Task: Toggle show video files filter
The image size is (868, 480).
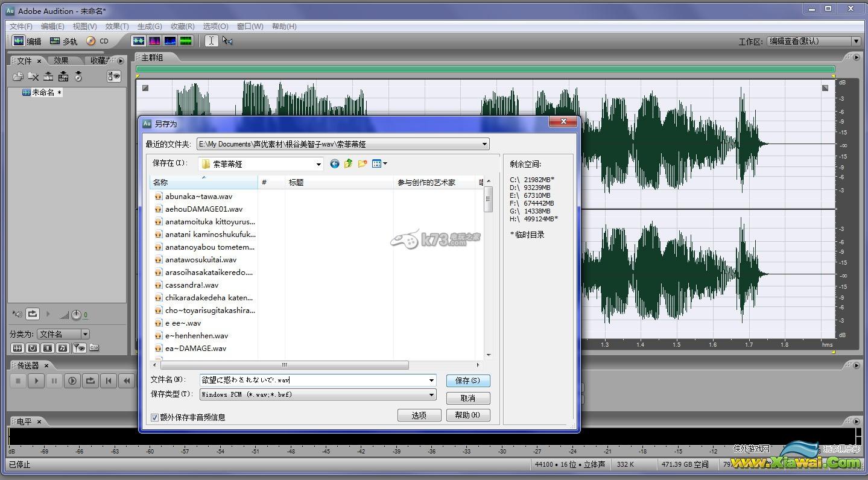Action: [x=48, y=348]
